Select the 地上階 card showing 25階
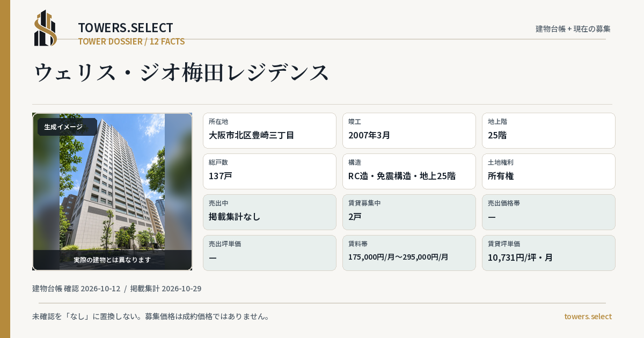 tap(548, 130)
